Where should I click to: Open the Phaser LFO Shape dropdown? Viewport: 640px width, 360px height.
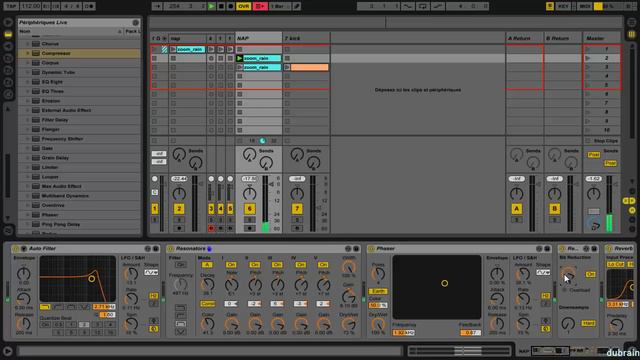coord(543,272)
